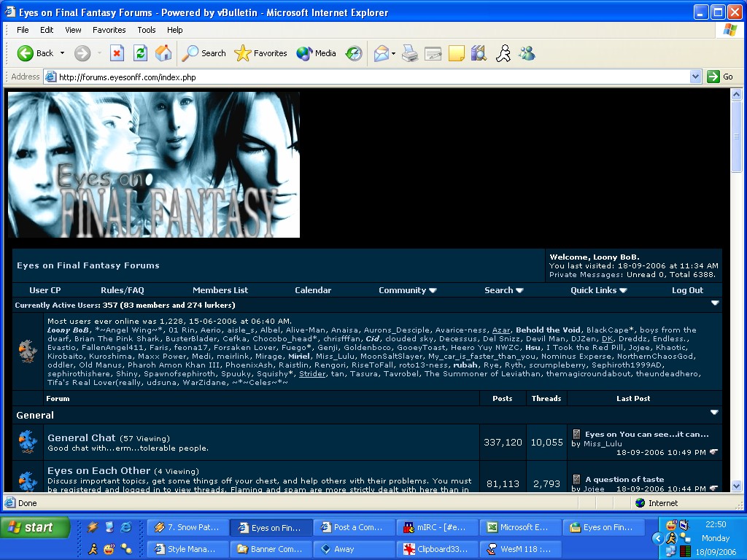Switch to Microsoft E... Excel taskbar button
747x560 pixels.
tap(520, 528)
